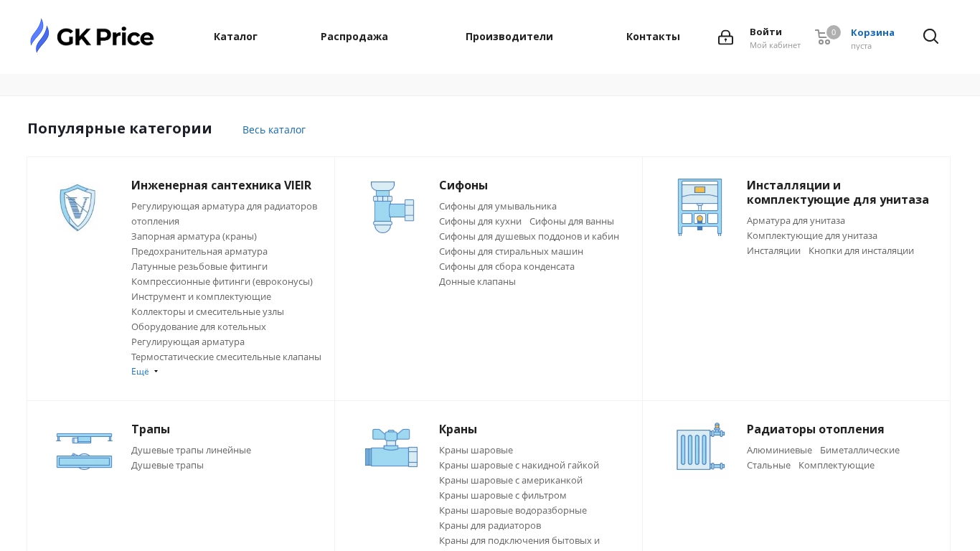This screenshot has height=551, width=980.
Task: Click the GK Price flame logo
Action: tap(92, 36)
